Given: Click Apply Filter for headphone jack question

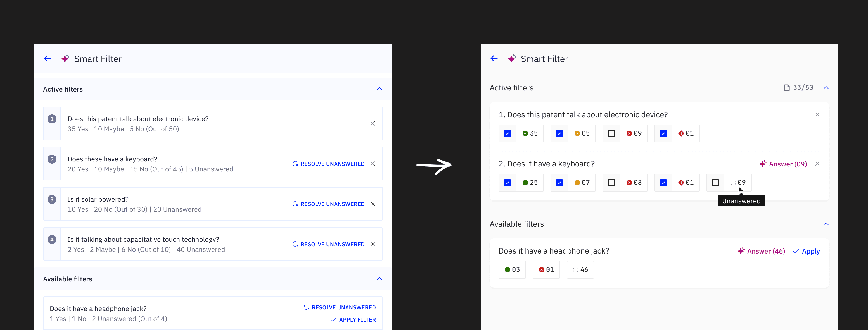Looking at the screenshot, I should 353,320.
